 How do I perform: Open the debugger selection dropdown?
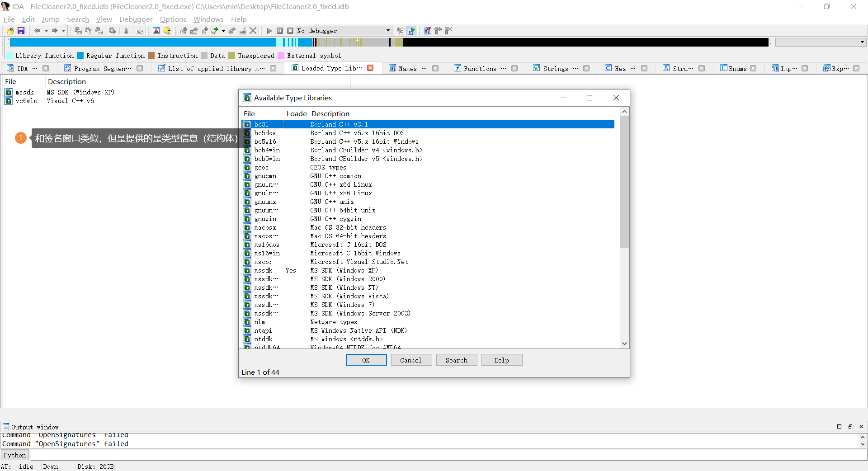tap(388, 31)
